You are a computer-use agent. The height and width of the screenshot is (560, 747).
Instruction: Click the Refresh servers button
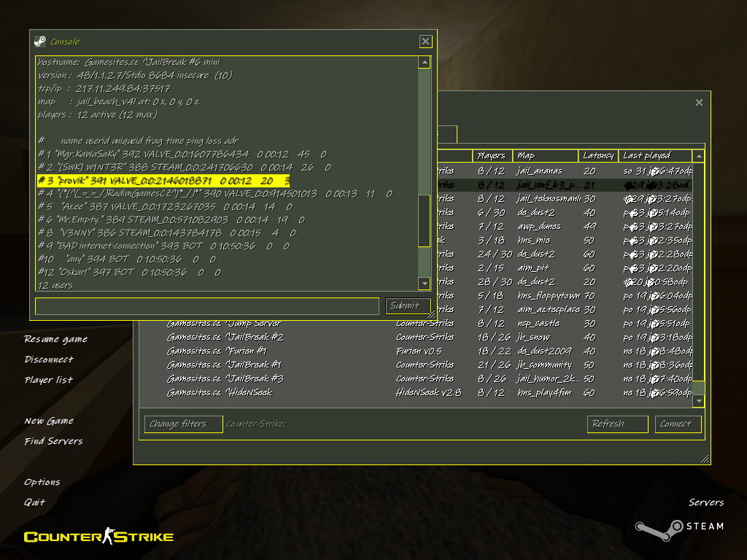coord(617,424)
